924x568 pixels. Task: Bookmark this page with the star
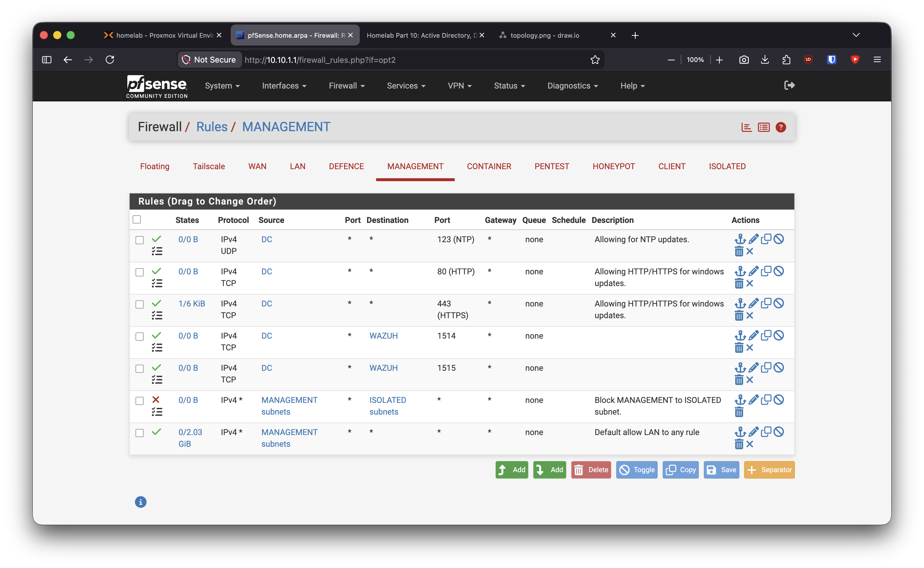pyautogui.click(x=595, y=60)
